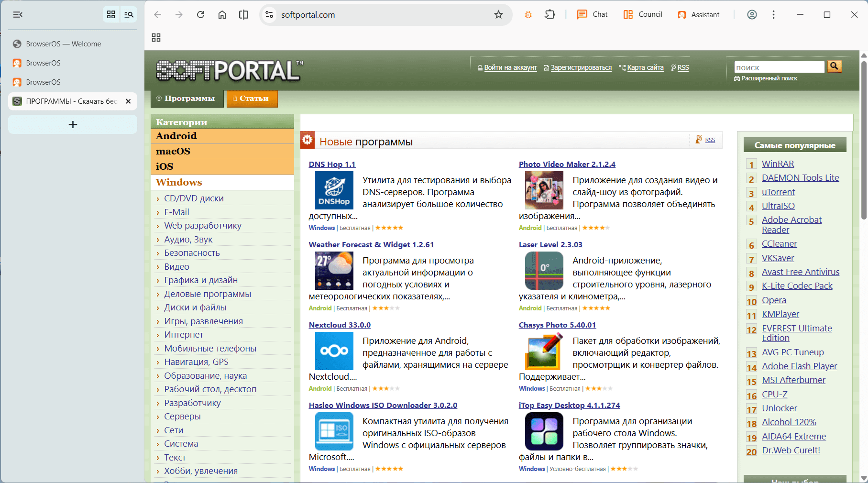Click the Nextcloud program icon
Viewport: 868px width, 483px height.
point(334,351)
